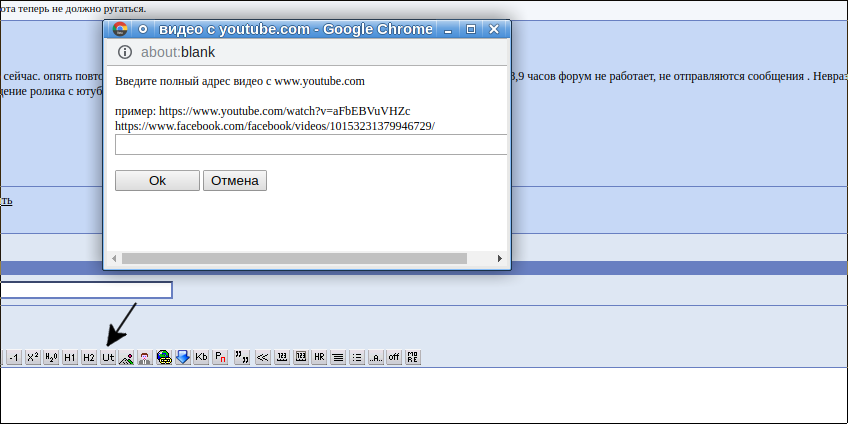This screenshot has width=848, height=424.
Task: Click the ..A.. formatting button
Action: [376, 357]
